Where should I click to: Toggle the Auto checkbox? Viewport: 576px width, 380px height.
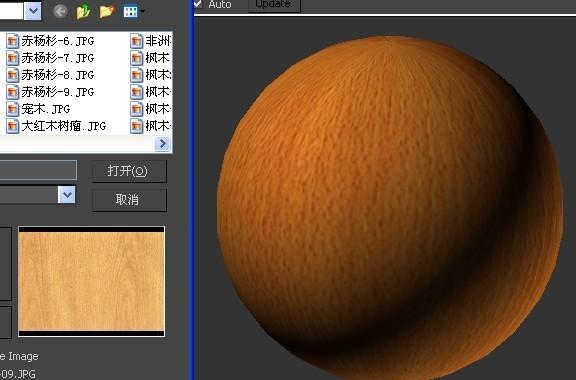[198, 3]
